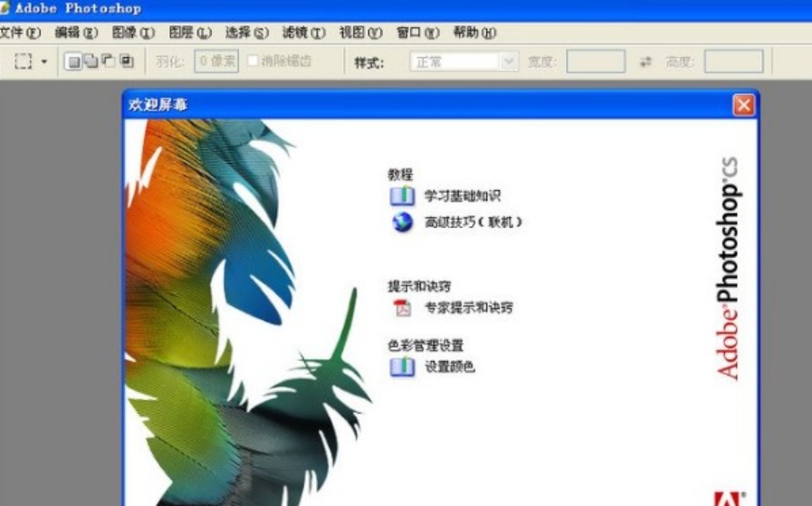Open the 编辑 menu

[x=76, y=33]
